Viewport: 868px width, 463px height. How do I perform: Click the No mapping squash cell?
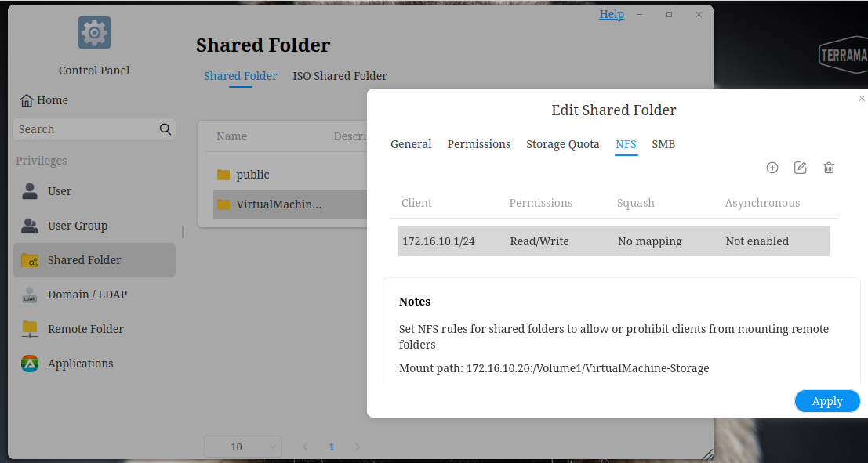tap(650, 241)
